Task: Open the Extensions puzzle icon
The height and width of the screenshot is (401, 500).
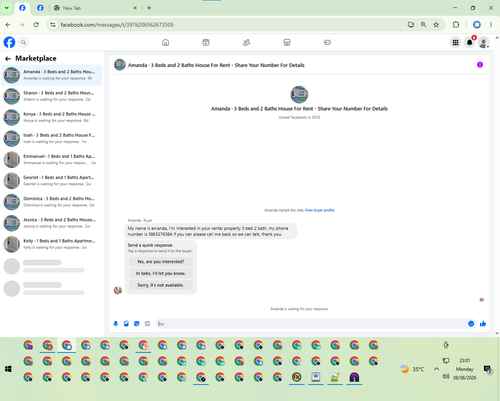Action: (456, 25)
